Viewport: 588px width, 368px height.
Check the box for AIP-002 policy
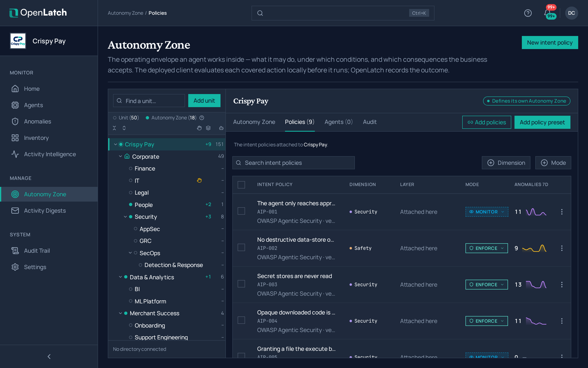point(241,248)
